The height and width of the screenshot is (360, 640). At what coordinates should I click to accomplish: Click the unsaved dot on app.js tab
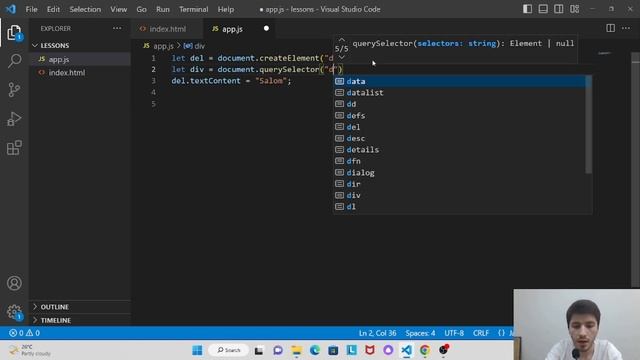266,29
